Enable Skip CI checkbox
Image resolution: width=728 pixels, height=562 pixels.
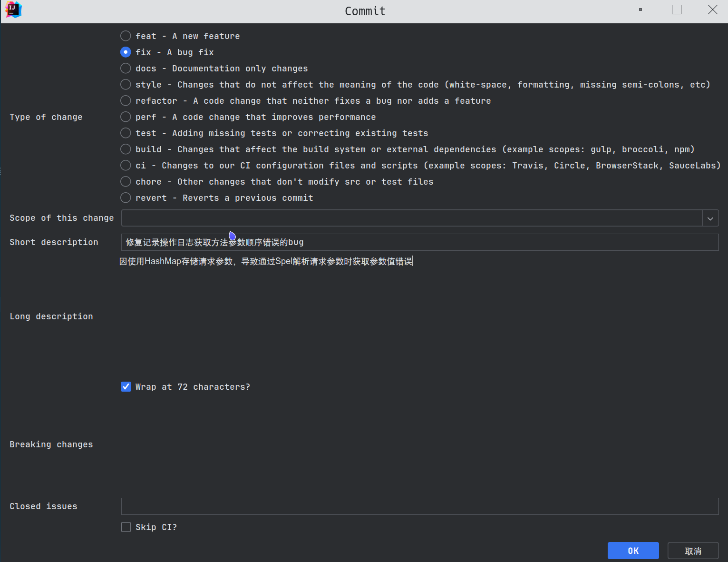(126, 527)
